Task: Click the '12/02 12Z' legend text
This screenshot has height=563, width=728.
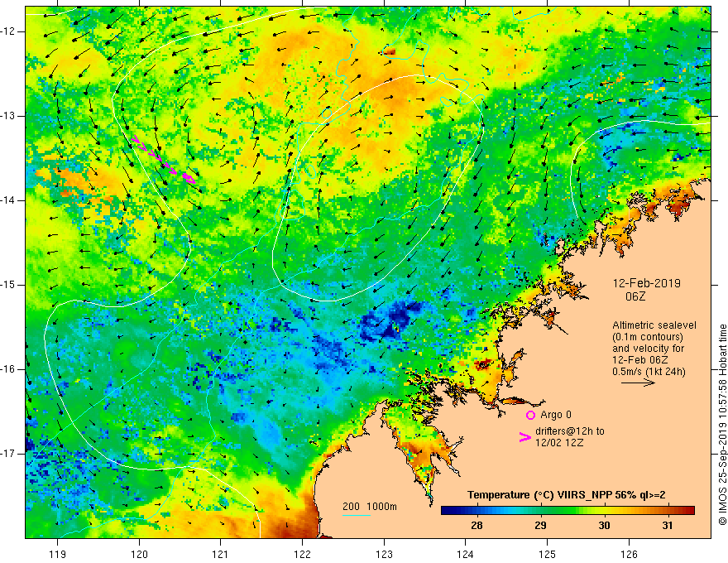Action: tap(559, 443)
